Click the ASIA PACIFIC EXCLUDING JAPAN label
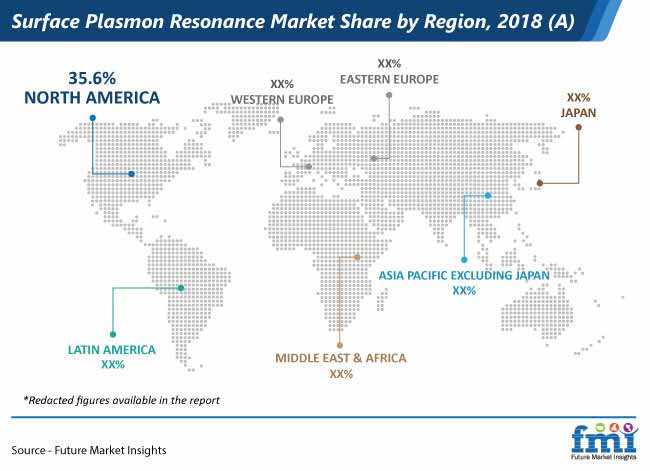This screenshot has height=471, width=650. 464,275
